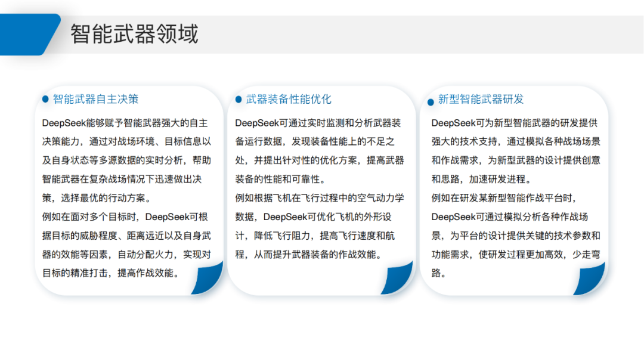Click blue bullet beside 智能武器自主决策

point(45,99)
